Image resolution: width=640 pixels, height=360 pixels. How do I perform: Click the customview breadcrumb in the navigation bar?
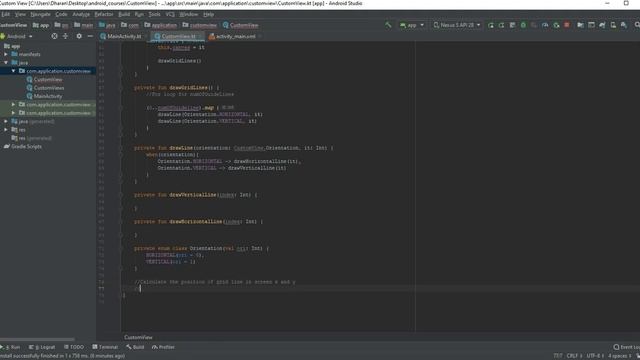pos(200,25)
